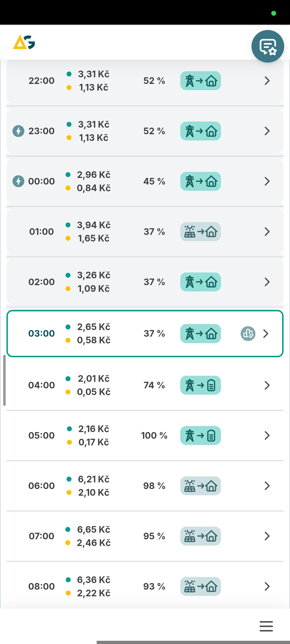Open the feedback chat bubble icon
This screenshot has width=290, height=644.
267,46
